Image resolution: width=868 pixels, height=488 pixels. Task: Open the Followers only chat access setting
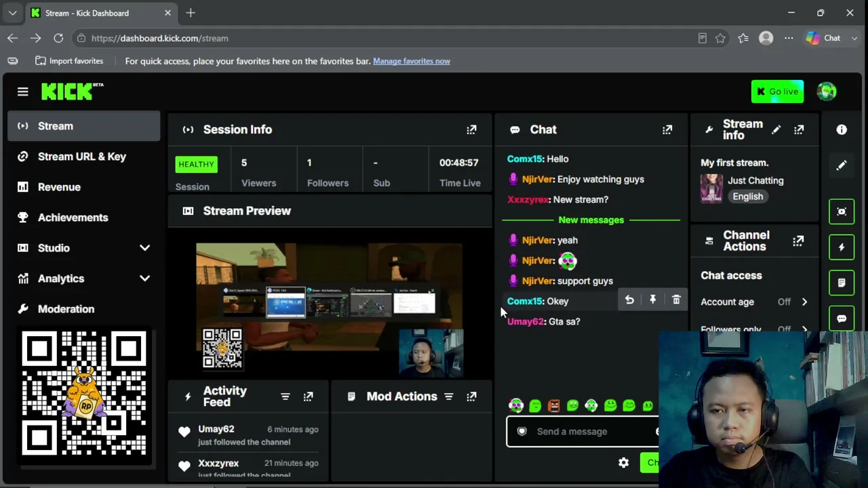pyautogui.click(x=754, y=329)
